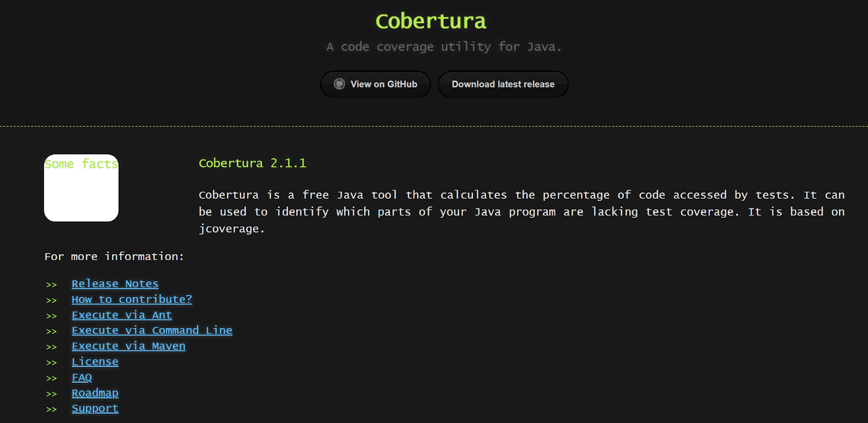Click the Cobertura 2.1.1 heading
The width and height of the screenshot is (868, 423).
click(252, 163)
